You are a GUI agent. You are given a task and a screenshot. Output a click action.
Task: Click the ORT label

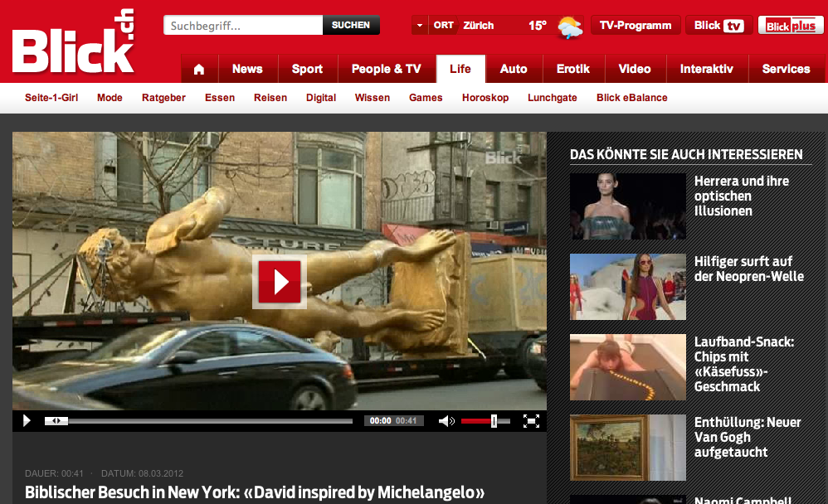pos(444,26)
